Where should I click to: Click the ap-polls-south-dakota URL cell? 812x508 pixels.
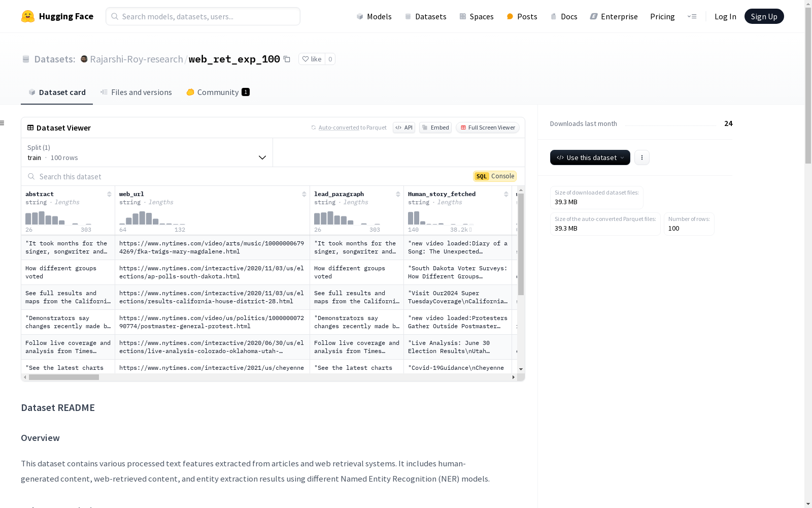pos(212,272)
